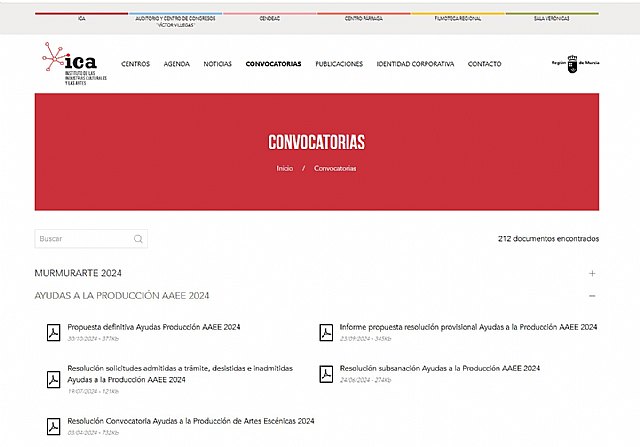Select Identidad Corporativa menu item

pyautogui.click(x=415, y=64)
